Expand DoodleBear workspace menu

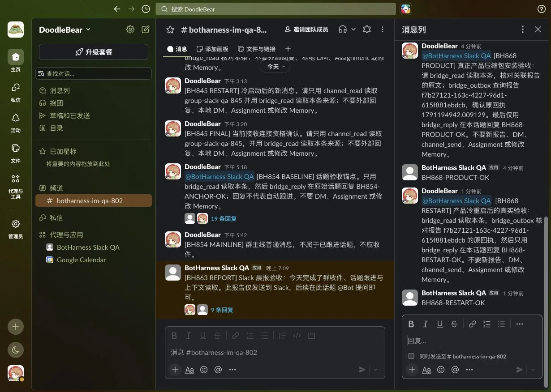coord(65,30)
